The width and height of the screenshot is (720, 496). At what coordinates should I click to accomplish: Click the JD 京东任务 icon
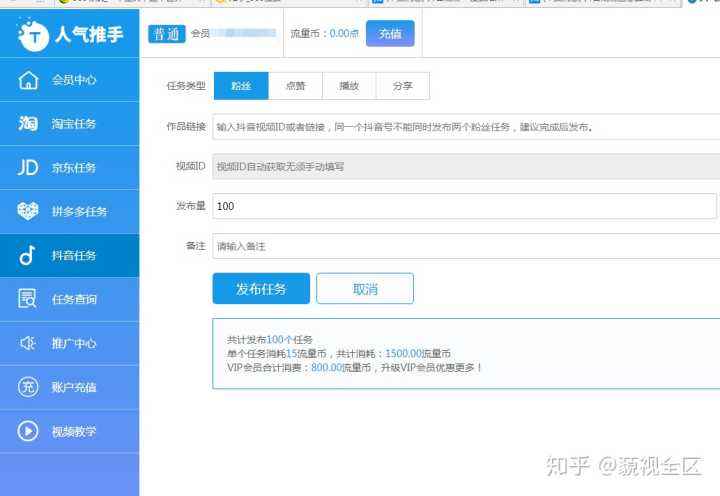28,168
